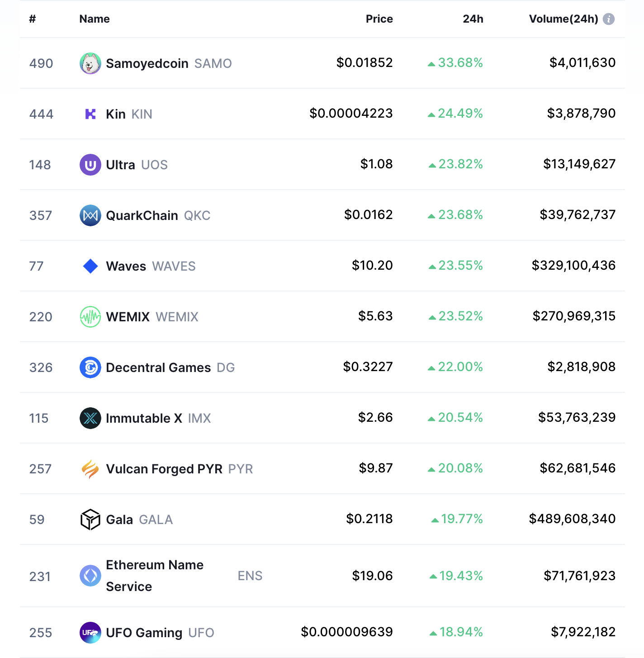
Task: Open the Gala cube logo icon
Action: click(x=90, y=520)
